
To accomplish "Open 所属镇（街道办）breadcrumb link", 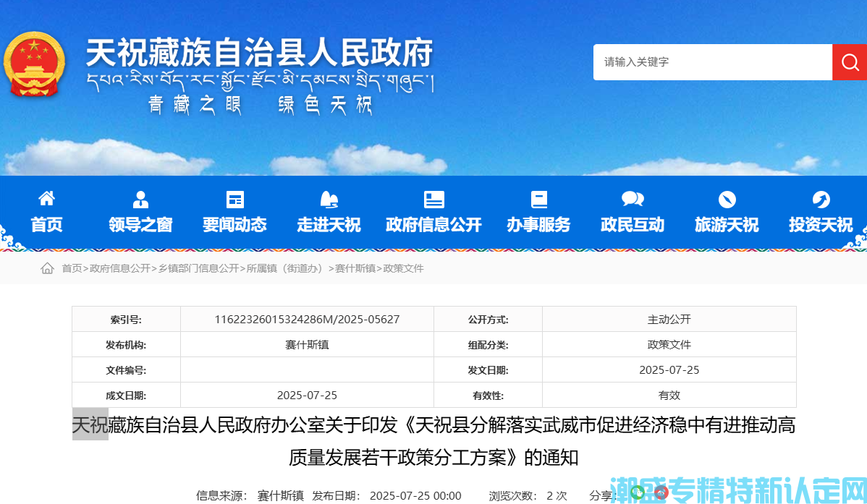I will pyautogui.click(x=287, y=268).
